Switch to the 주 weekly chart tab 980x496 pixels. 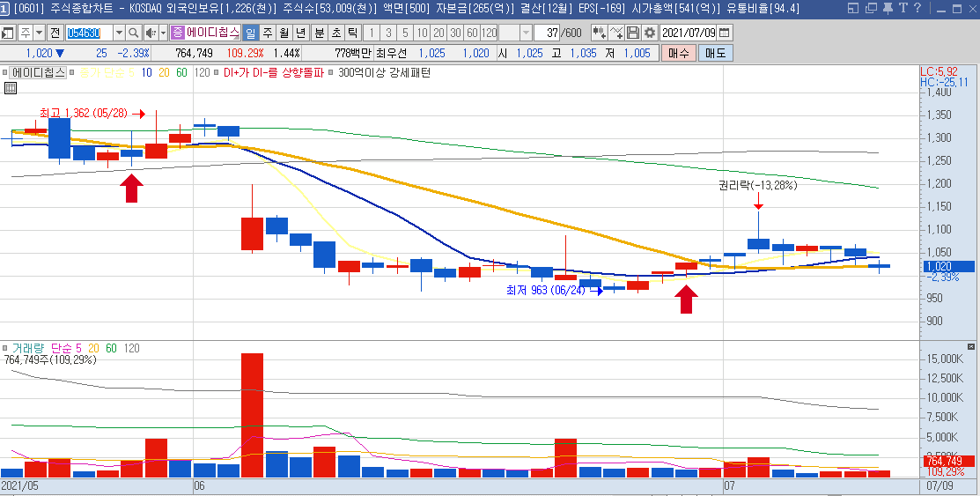[268, 33]
